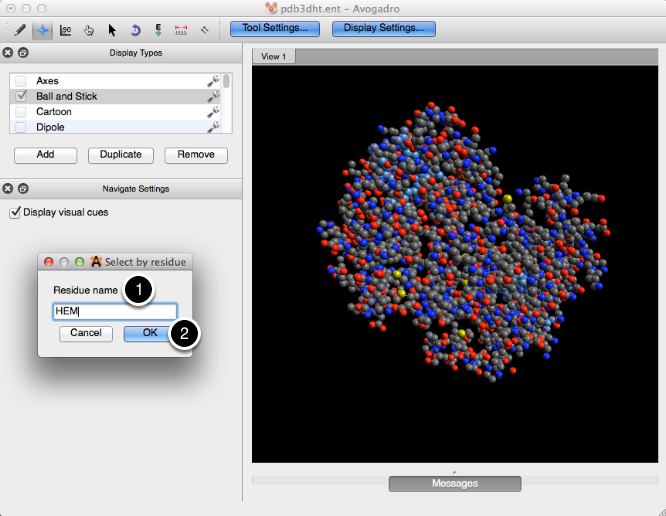Enable the Axes display type checkbox

21,81
